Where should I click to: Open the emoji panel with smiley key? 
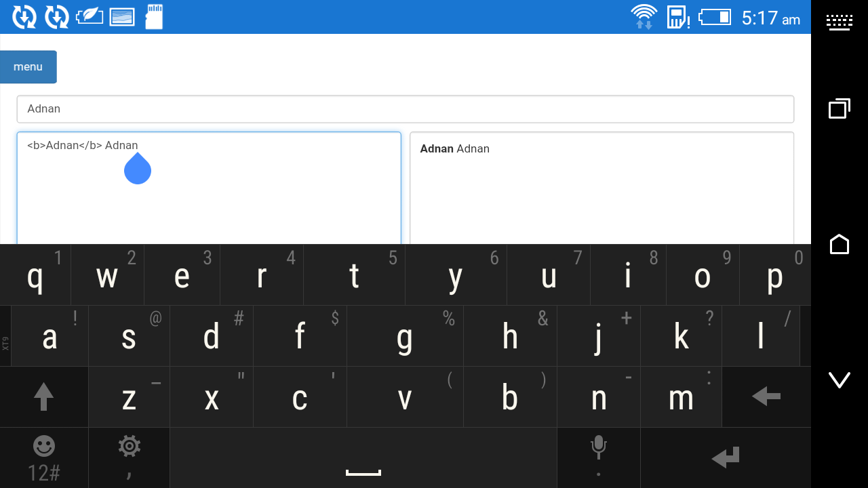click(43, 446)
